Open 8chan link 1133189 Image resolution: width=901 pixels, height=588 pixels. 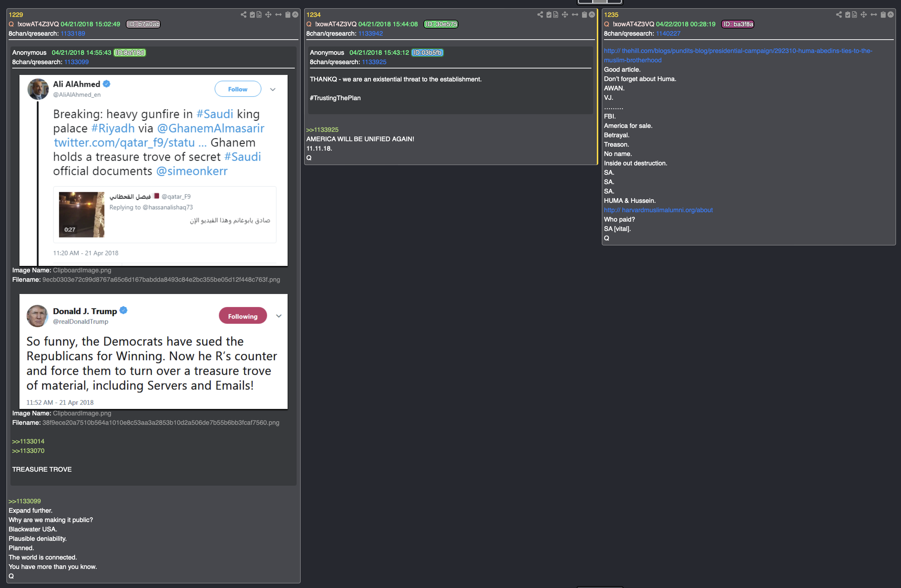(x=73, y=33)
